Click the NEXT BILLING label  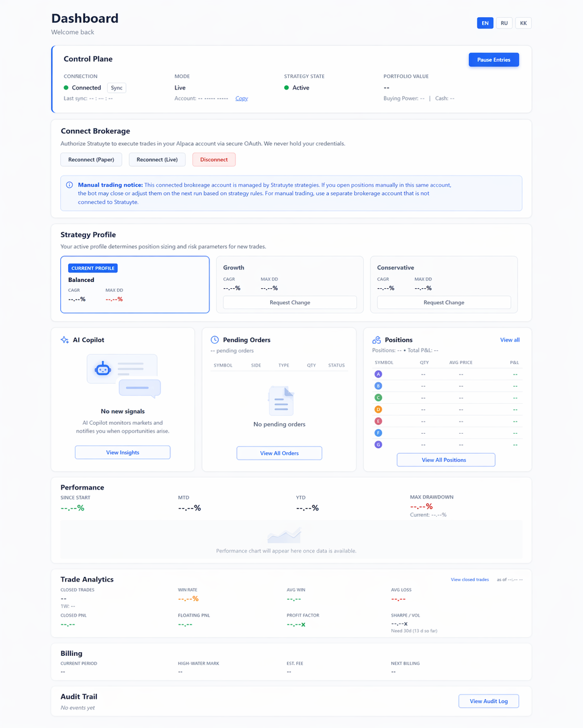click(x=405, y=664)
